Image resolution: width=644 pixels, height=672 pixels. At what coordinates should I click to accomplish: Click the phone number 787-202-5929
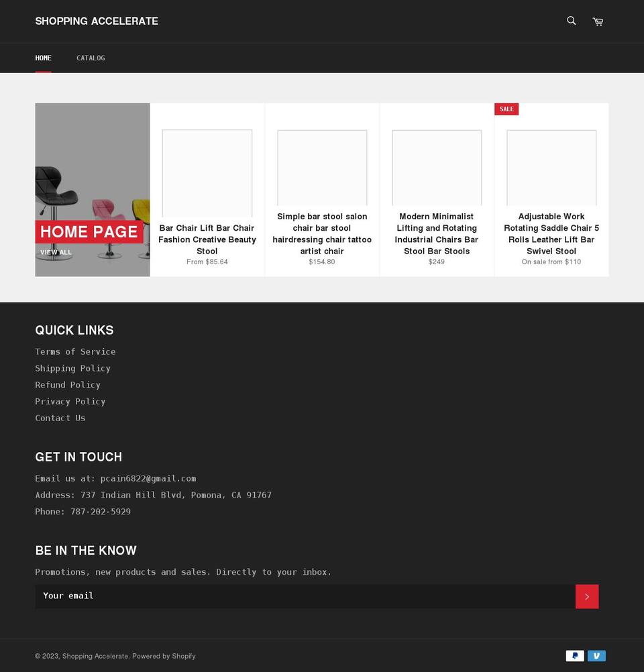(x=101, y=511)
